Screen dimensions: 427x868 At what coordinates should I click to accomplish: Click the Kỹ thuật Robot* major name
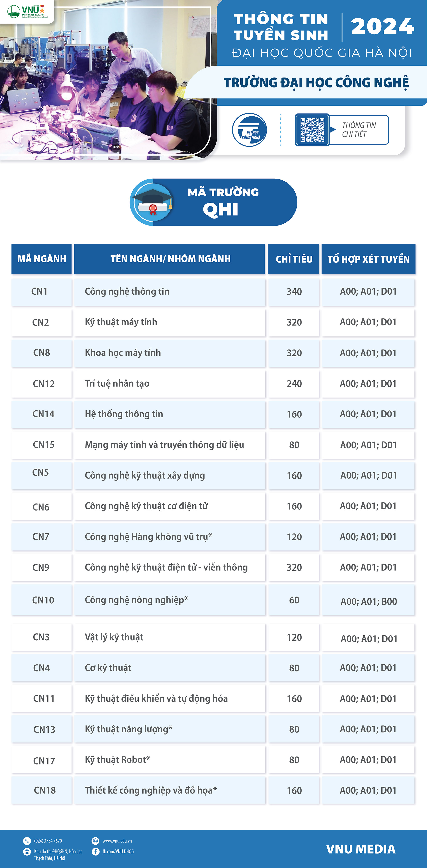pos(118,759)
